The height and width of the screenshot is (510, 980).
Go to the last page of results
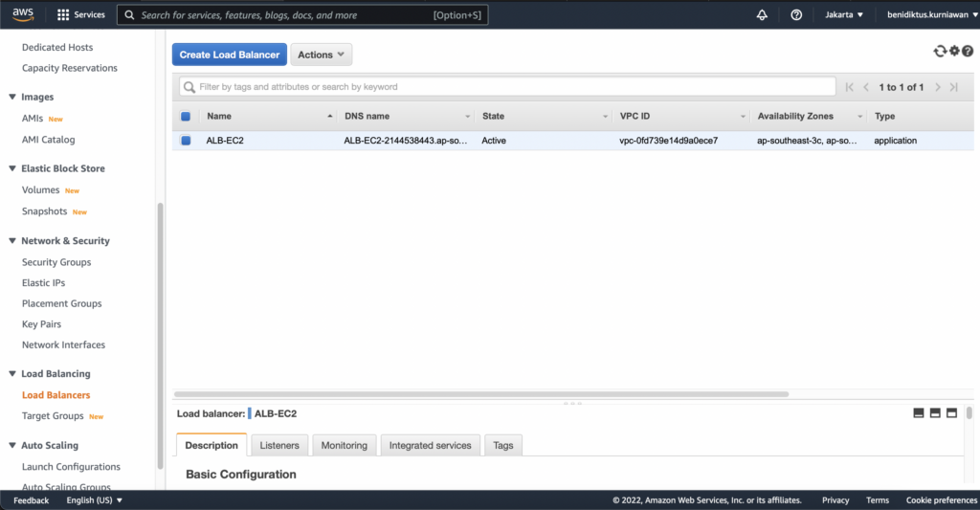point(954,87)
